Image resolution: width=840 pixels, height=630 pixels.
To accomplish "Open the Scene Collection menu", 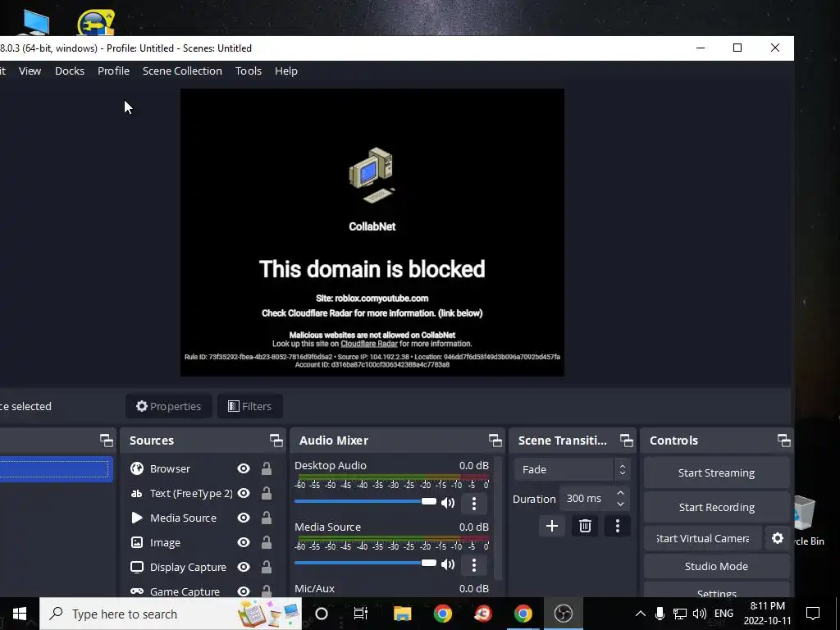I will pyautogui.click(x=182, y=71).
